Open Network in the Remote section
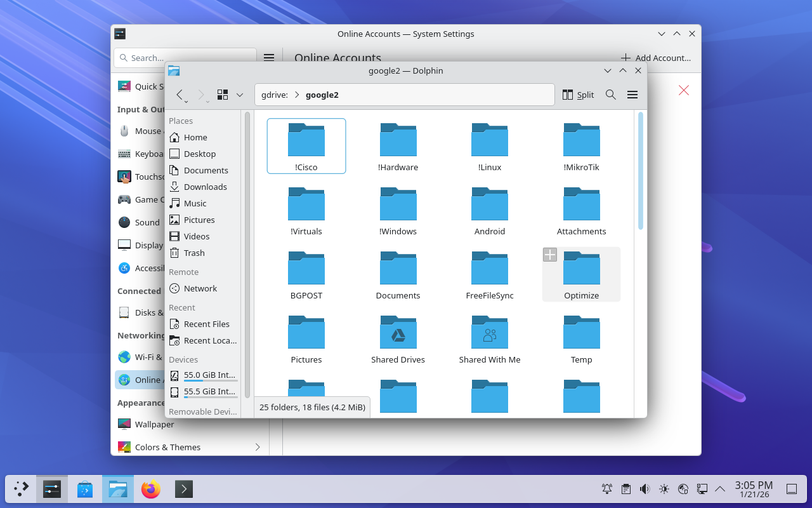The image size is (812, 508). pos(200,288)
